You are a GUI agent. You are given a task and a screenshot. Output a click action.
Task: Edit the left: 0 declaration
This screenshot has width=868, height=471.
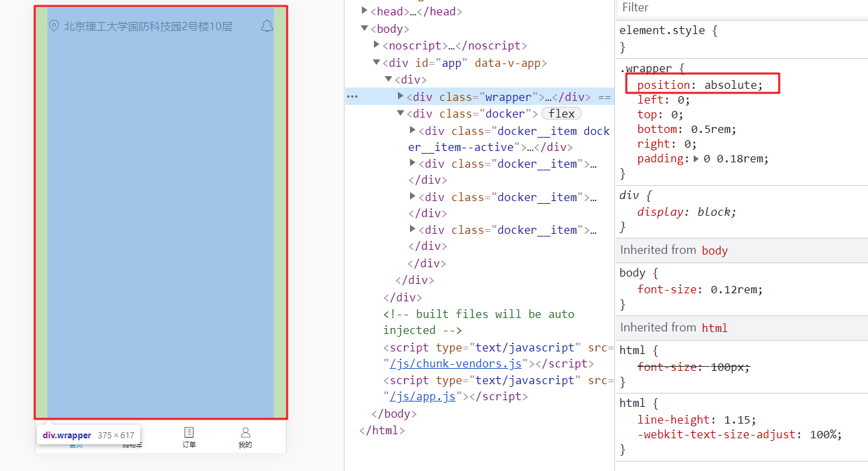(664, 100)
